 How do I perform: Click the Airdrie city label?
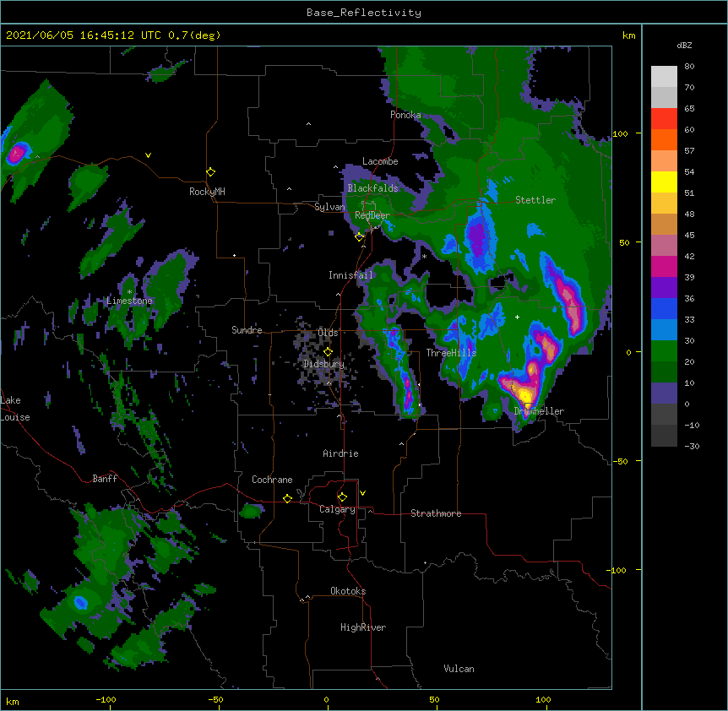pyautogui.click(x=340, y=453)
